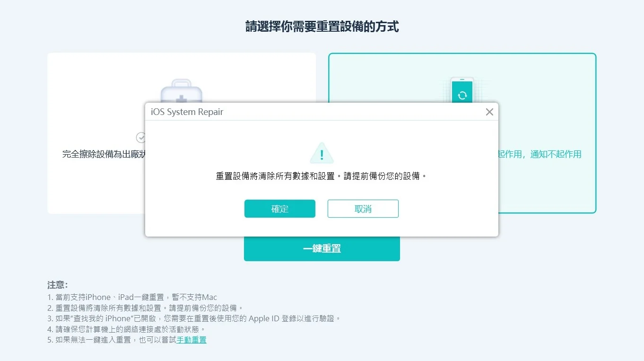Dismiss the dialog via the X control
Image resolution: width=644 pixels, height=361 pixels.
(489, 112)
